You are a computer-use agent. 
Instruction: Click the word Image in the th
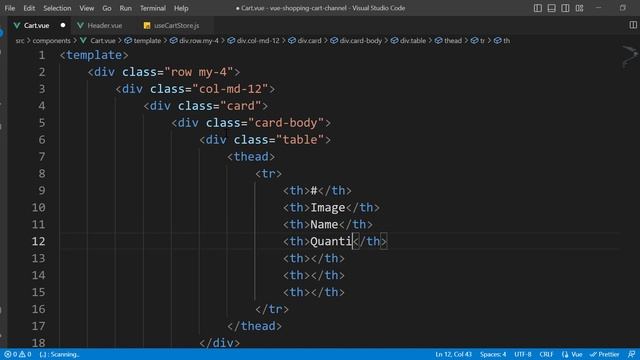tap(328, 208)
